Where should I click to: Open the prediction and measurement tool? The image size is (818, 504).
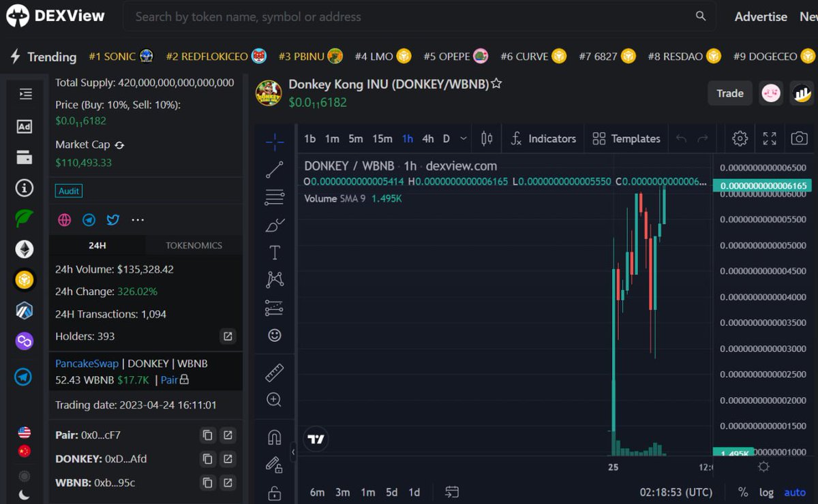[275, 308]
